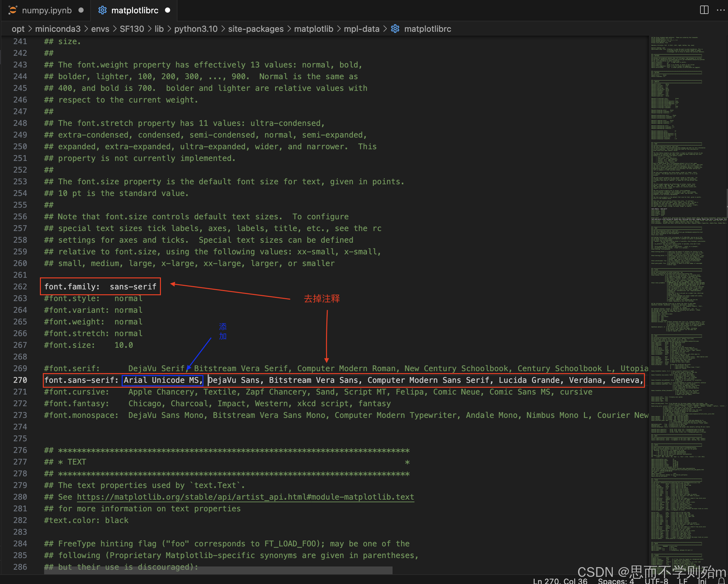
Task: Open the More Actions ellipsis menu
Action: [721, 10]
